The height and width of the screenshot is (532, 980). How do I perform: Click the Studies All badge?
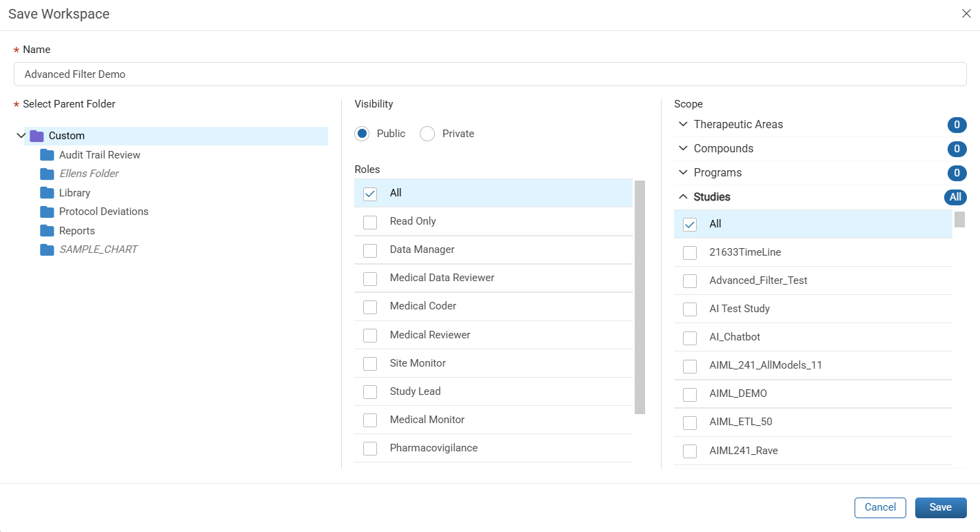[x=955, y=197]
